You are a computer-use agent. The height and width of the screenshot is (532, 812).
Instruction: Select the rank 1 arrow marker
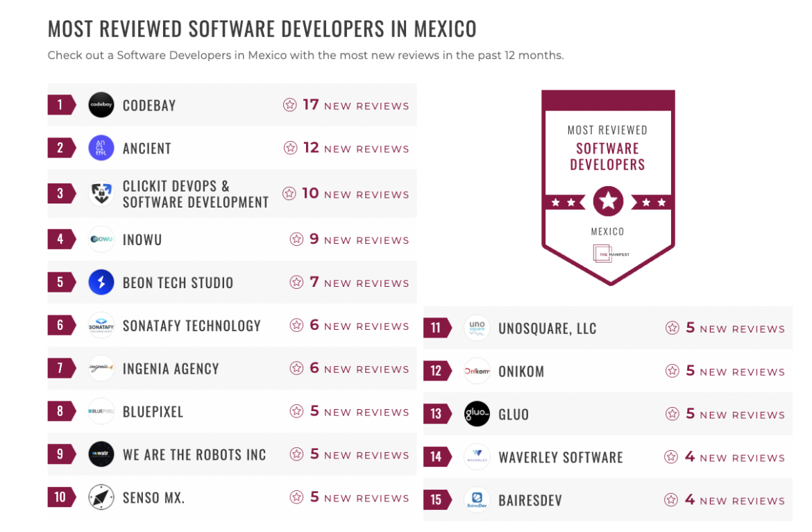61,105
